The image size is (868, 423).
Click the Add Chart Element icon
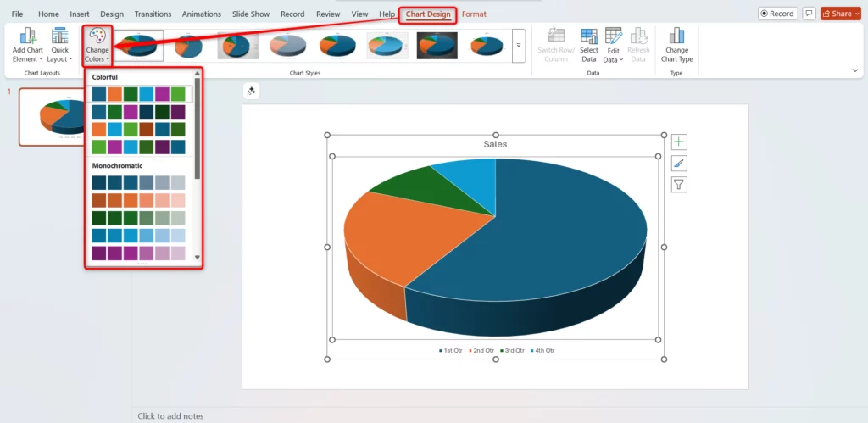point(28,36)
